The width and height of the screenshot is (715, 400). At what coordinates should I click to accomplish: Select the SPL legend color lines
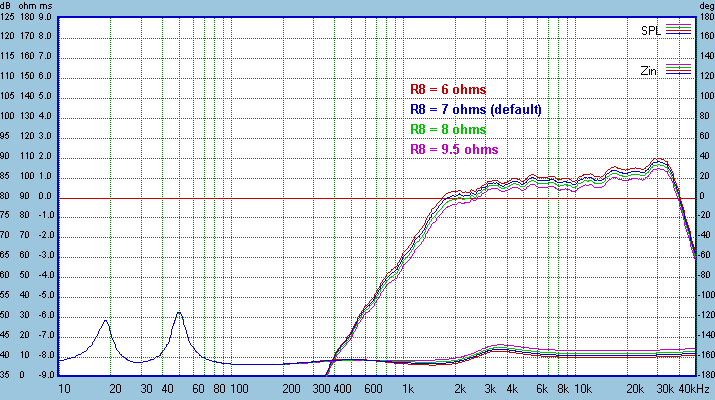[x=679, y=29]
